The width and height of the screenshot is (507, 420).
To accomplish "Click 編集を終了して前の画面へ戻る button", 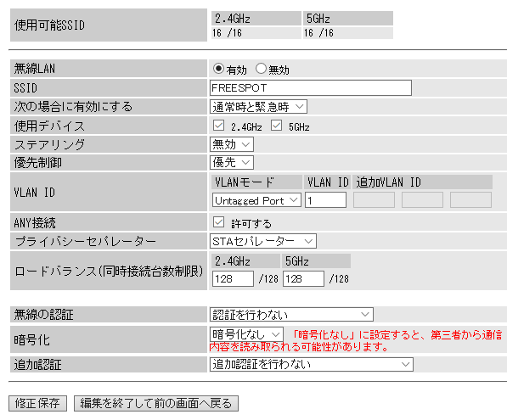I will 156,403.
